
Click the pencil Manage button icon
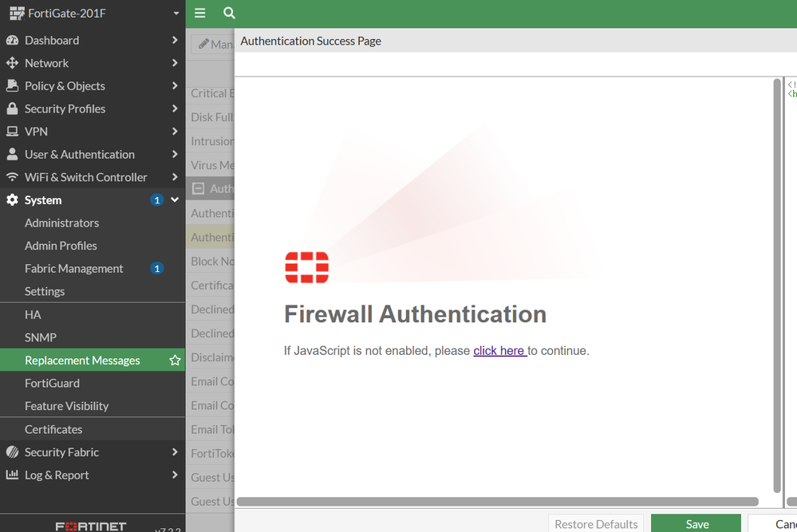click(203, 44)
